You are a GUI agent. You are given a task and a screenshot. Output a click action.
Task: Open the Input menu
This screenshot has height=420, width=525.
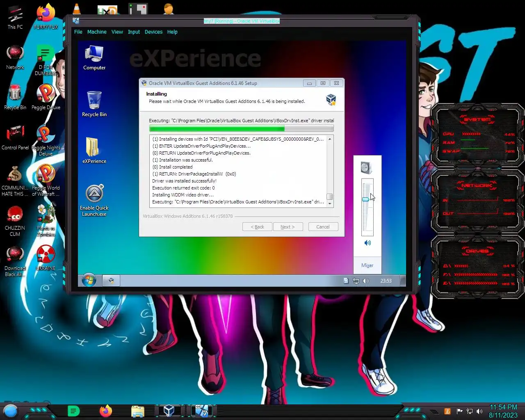click(x=134, y=32)
